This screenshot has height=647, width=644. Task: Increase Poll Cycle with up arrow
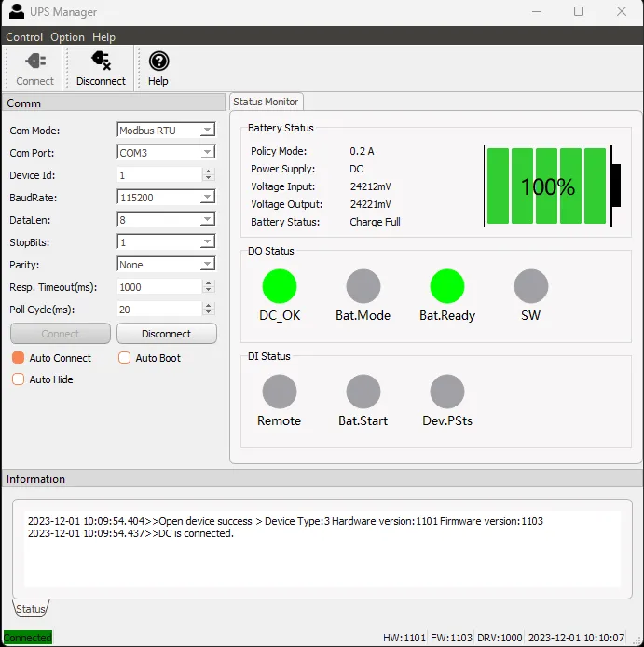209,306
